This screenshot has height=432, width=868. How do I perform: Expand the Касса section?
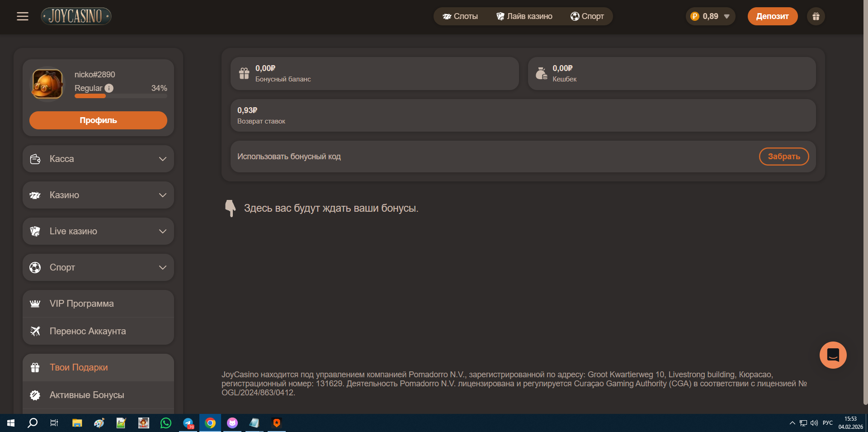[98, 159]
